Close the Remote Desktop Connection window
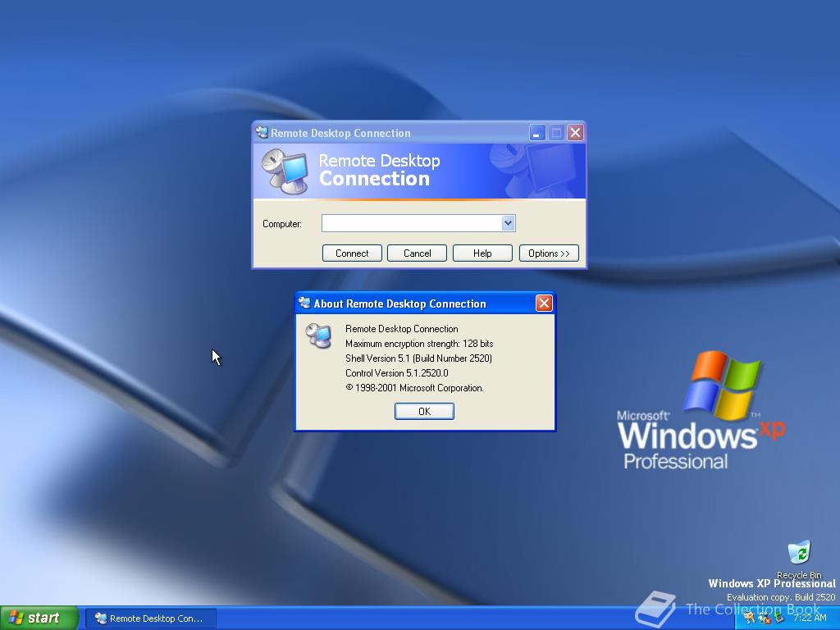Image resolution: width=840 pixels, height=630 pixels. click(x=575, y=132)
